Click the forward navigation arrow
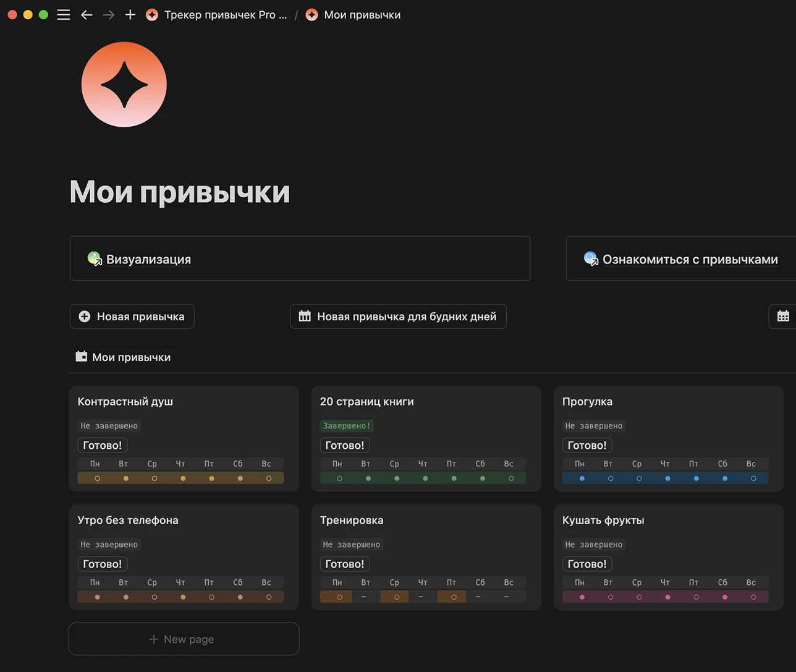The image size is (796, 672). click(109, 15)
